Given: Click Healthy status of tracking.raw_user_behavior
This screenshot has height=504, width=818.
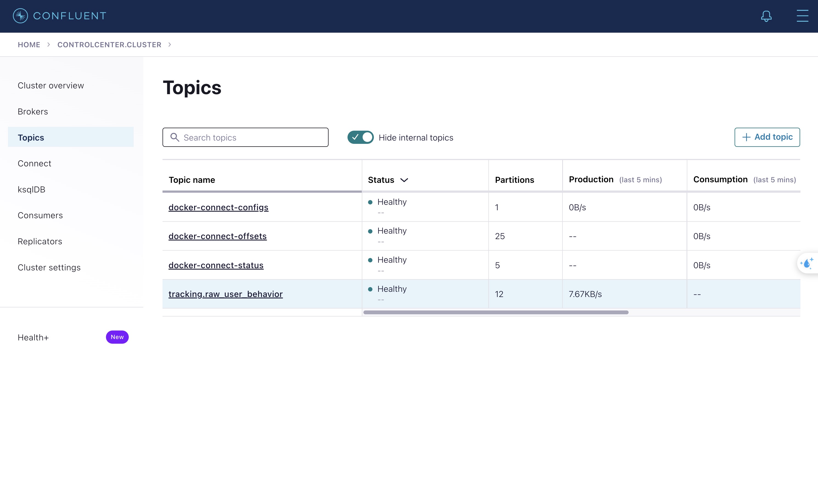Looking at the screenshot, I should click(x=392, y=289).
